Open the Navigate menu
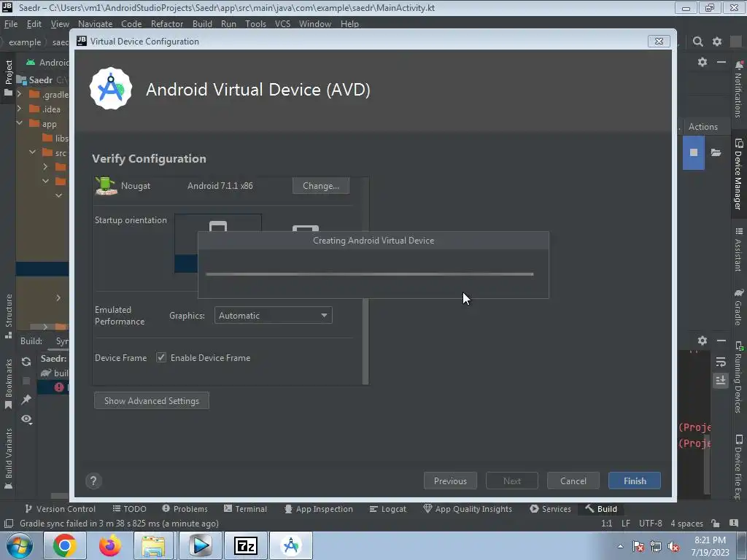747x560 pixels. (x=96, y=24)
